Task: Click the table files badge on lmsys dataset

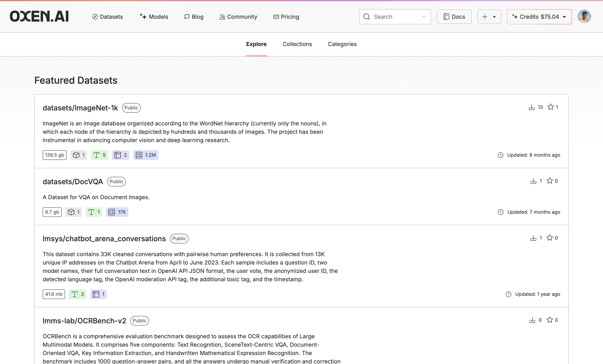Action: pos(98,294)
